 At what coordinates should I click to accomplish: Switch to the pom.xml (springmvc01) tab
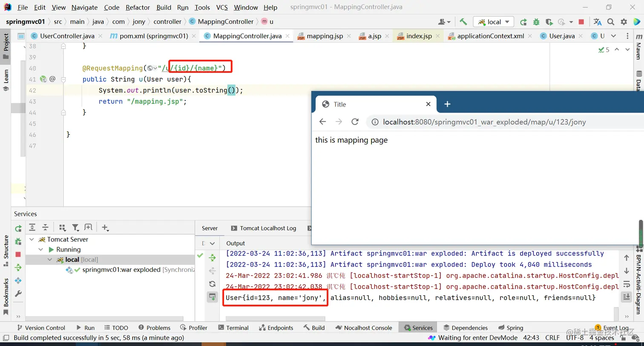point(154,36)
